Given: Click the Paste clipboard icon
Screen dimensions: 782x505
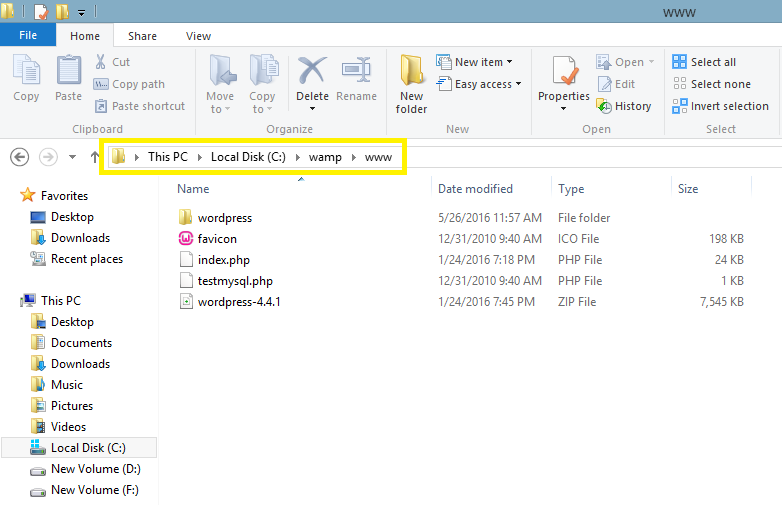Looking at the screenshot, I should tap(68, 70).
